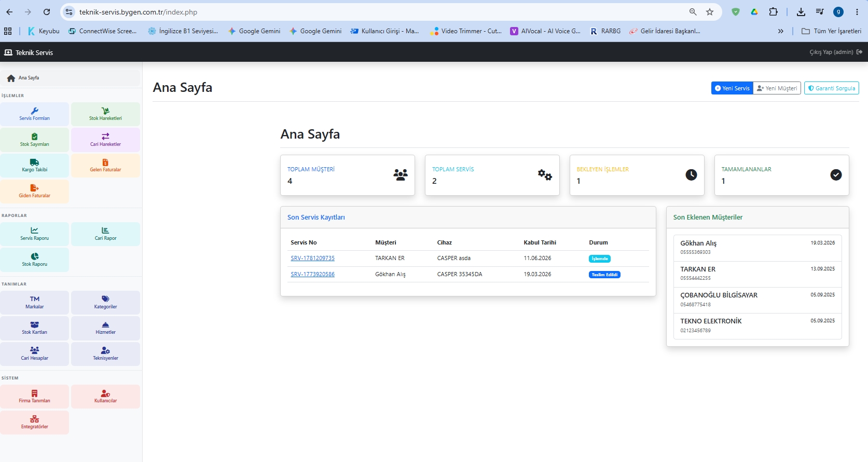Open service record SRV-1773920586
Viewport: 868px width, 462px height.
(x=312, y=274)
